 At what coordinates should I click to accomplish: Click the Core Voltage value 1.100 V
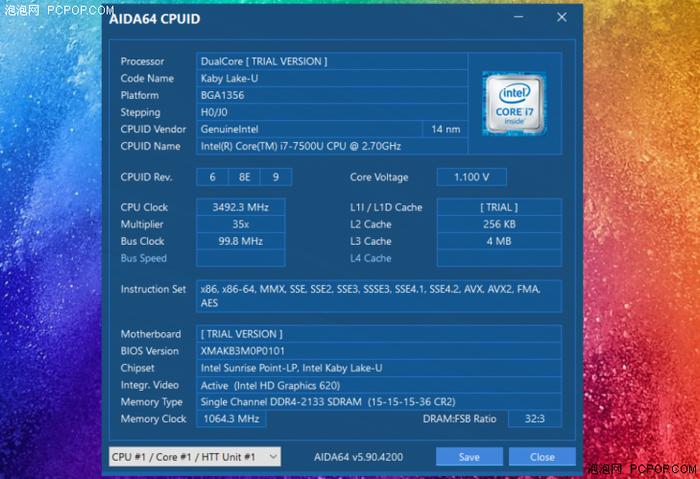pyautogui.click(x=471, y=177)
